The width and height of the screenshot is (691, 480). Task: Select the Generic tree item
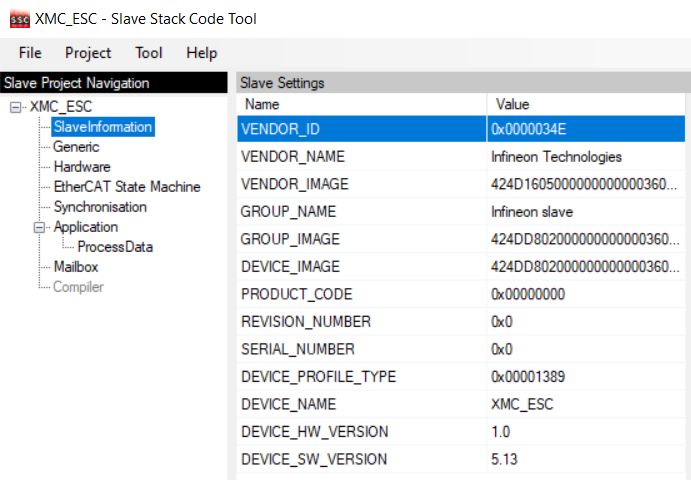[76, 147]
